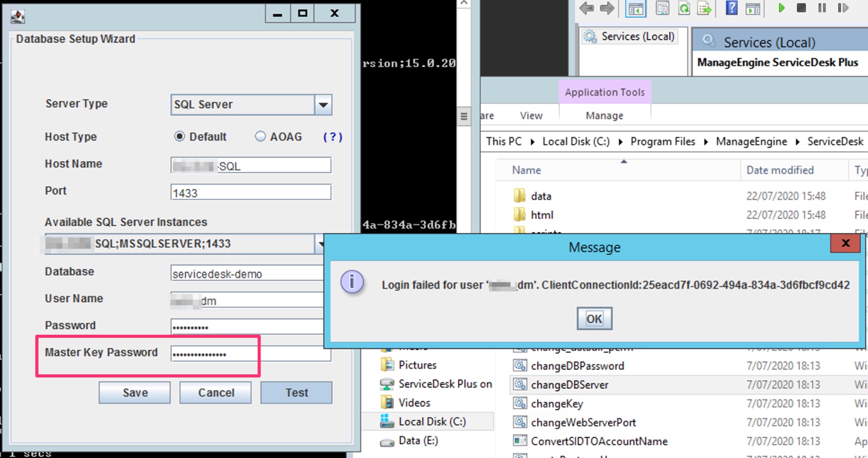This screenshot has height=458, width=868.
Task: Click the Application Tools ribbon tab
Action: point(605,92)
